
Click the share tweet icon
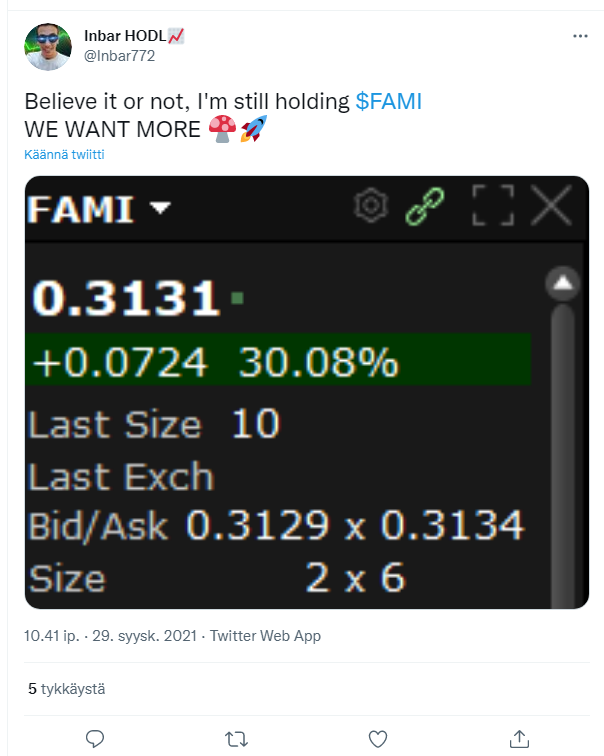(x=519, y=738)
